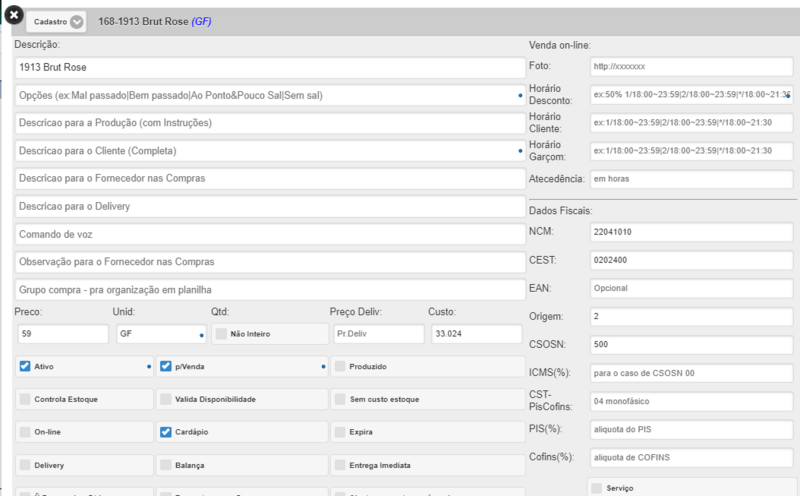Click the '168-1913 Brut Rose' title text
The width and height of the screenshot is (800, 496).
point(143,21)
